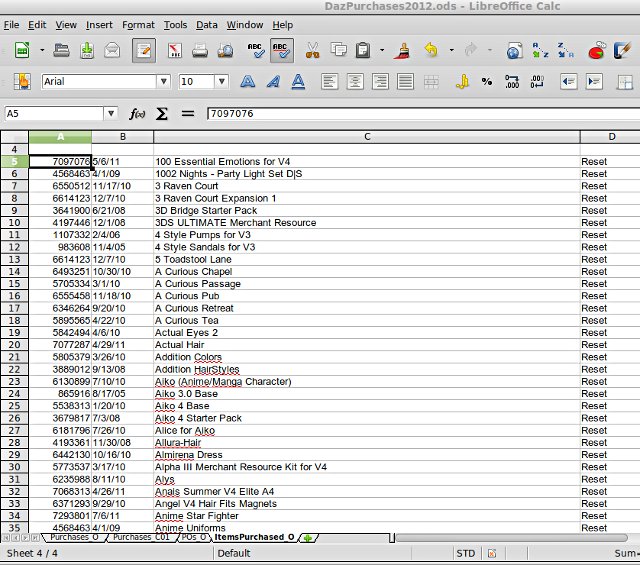The image size is (640, 565).
Task: Open the Name Box dropdown arrow
Action: point(111,113)
